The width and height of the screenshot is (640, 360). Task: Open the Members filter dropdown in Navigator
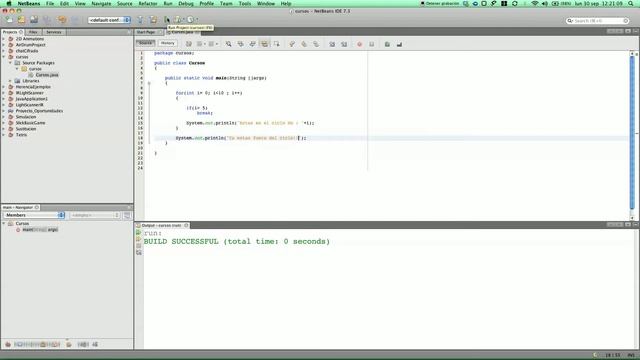[x=34, y=215]
